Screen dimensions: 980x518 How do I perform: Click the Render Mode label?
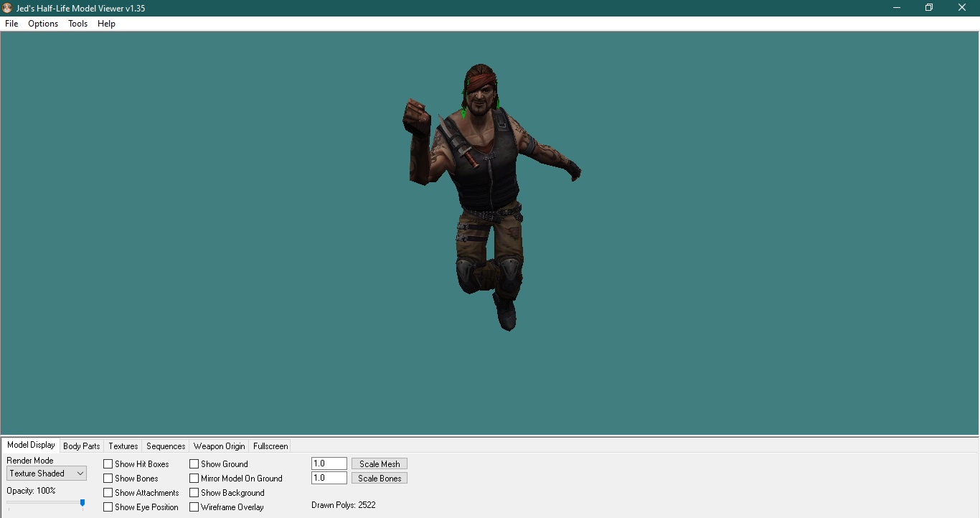coord(30,461)
